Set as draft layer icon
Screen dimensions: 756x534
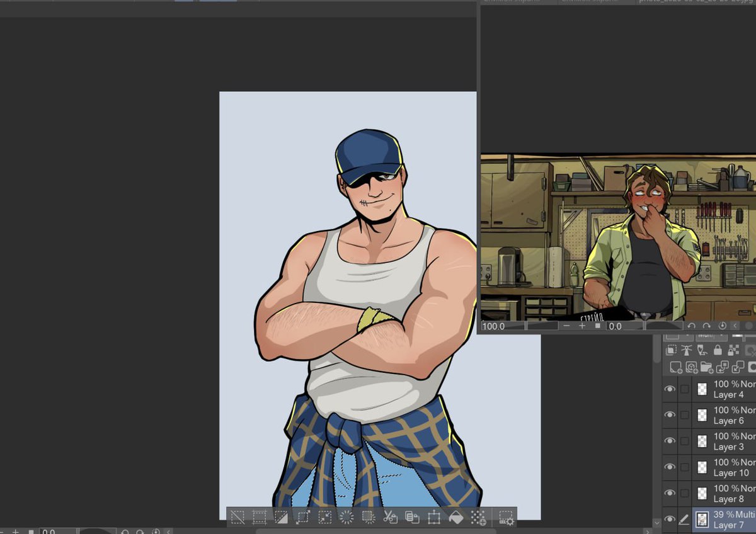point(702,349)
